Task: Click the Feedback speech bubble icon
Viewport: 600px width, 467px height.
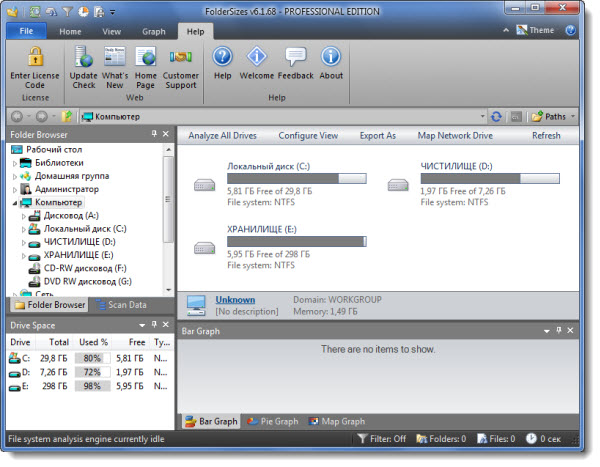Action: point(295,58)
